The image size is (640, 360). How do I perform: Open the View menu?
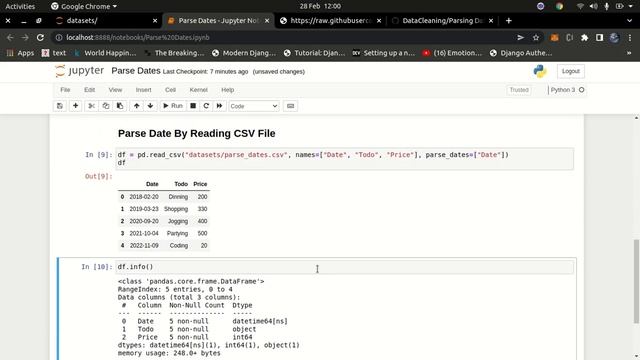(115, 90)
